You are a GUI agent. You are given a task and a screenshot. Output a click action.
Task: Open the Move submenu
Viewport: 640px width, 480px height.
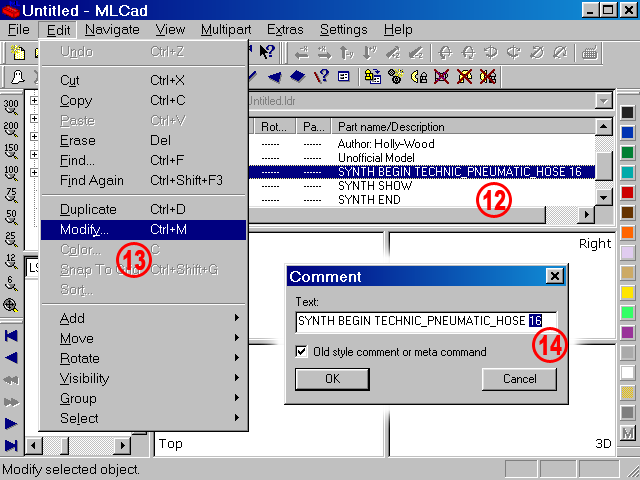[x=144, y=338]
